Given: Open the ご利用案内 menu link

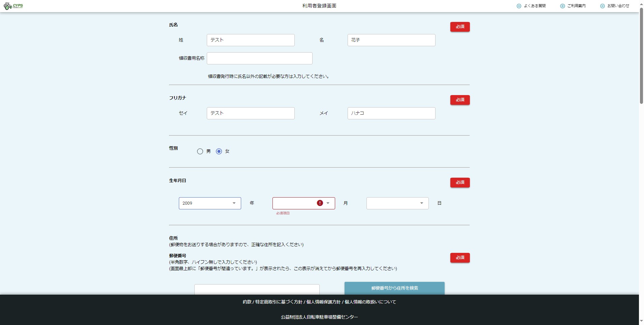Looking at the screenshot, I should coord(576,6).
